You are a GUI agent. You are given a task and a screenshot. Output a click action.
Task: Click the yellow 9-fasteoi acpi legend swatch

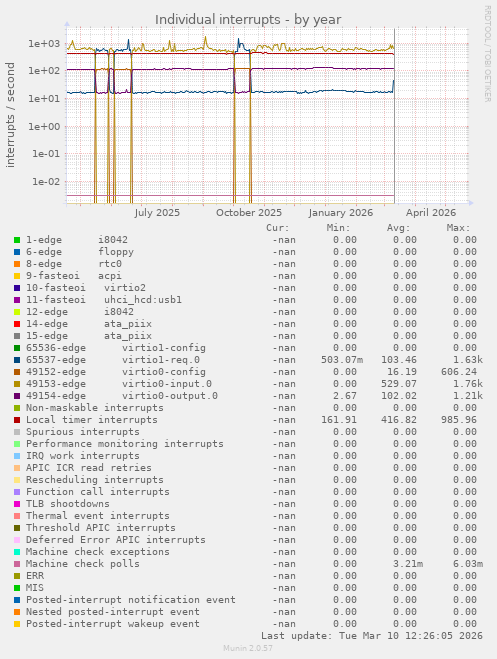click(17, 276)
